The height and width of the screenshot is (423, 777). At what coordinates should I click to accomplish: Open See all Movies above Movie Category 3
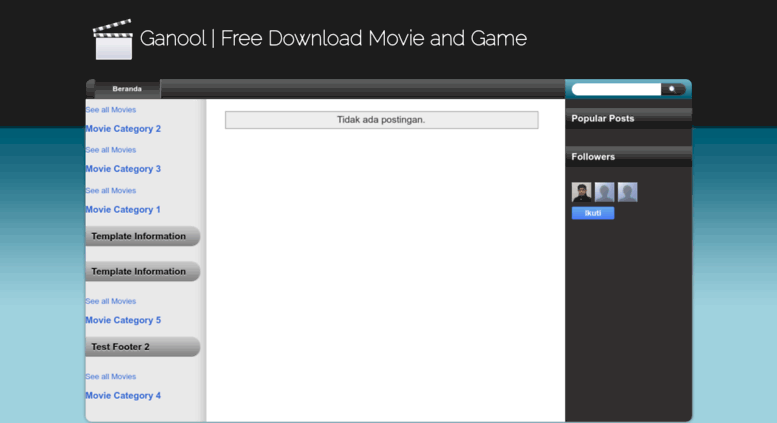(x=111, y=150)
